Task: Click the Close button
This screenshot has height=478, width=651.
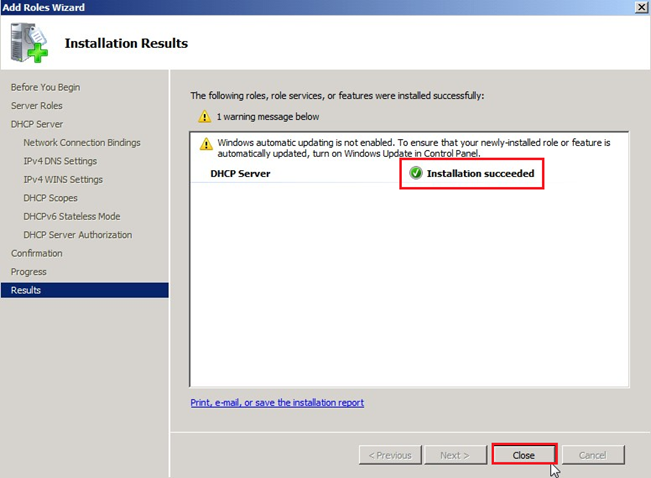Action: [x=524, y=455]
